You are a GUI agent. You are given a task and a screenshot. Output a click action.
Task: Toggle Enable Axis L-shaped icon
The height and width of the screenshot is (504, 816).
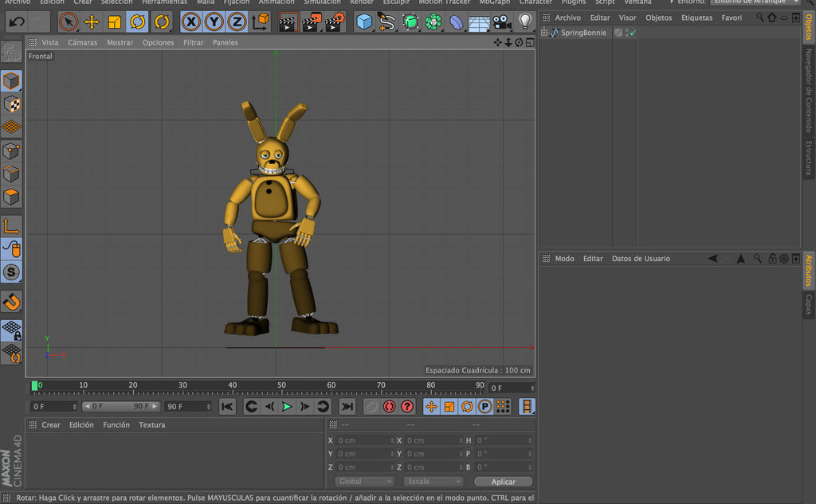pos(11,226)
